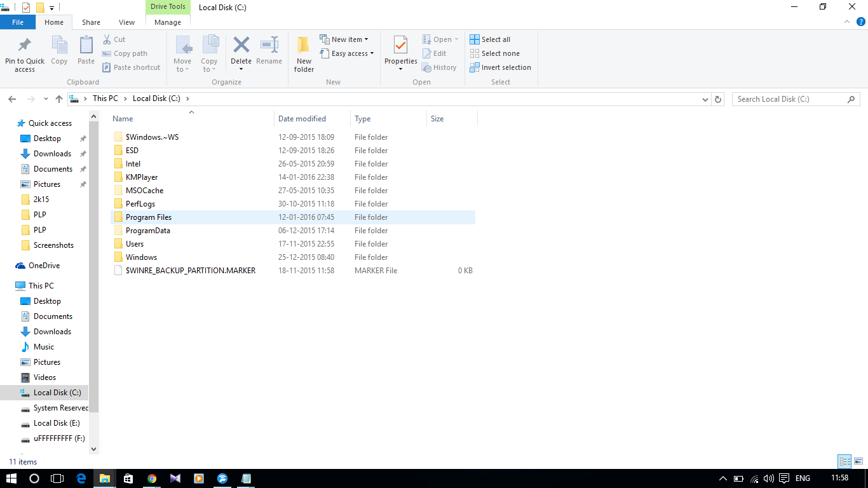868x488 pixels.
Task: Expand the chevron after This PC in breadcrumb
Action: point(125,99)
